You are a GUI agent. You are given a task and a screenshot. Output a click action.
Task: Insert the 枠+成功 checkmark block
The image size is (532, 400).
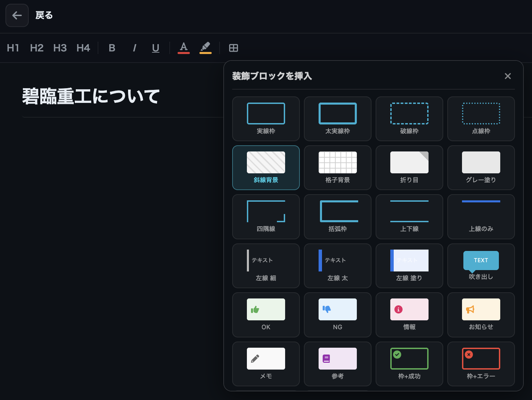point(409,364)
